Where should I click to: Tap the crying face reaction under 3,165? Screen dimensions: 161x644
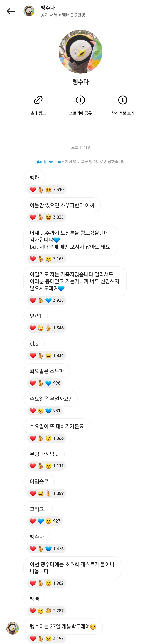point(49,259)
